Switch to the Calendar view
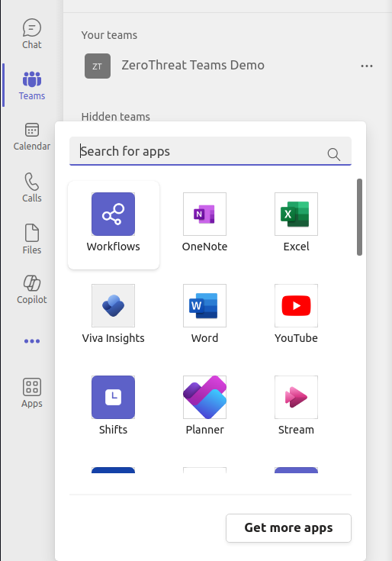The height and width of the screenshot is (561, 392). pyautogui.click(x=32, y=137)
